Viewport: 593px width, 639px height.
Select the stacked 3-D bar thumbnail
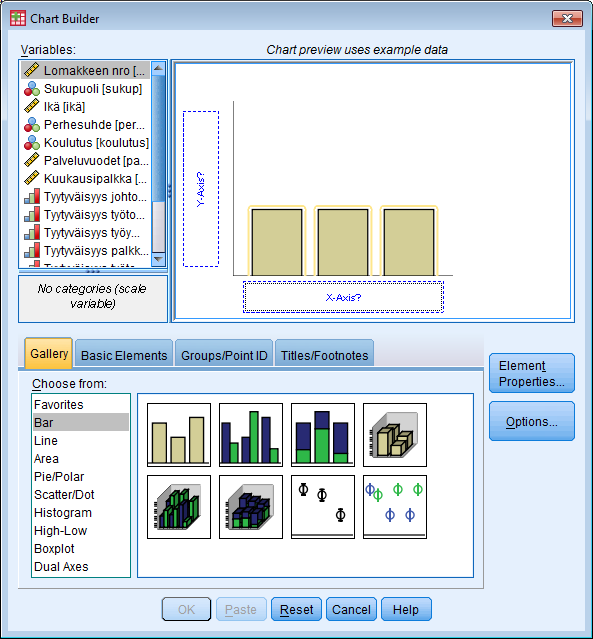tap(251, 507)
